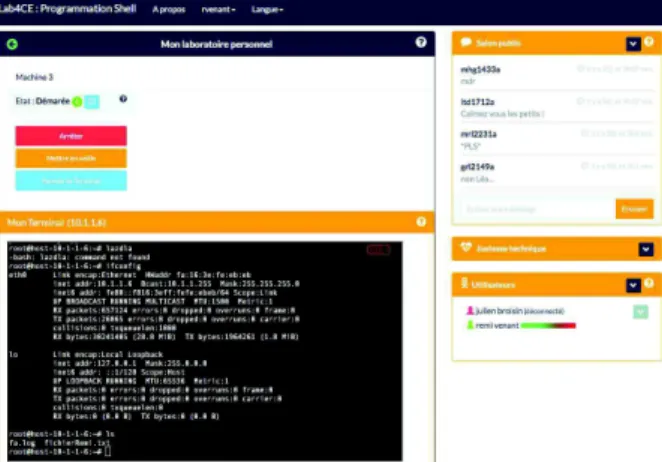This screenshot has height=462, width=662.
Task: Click remi venant's activity gradient bar
Action: [548, 326]
